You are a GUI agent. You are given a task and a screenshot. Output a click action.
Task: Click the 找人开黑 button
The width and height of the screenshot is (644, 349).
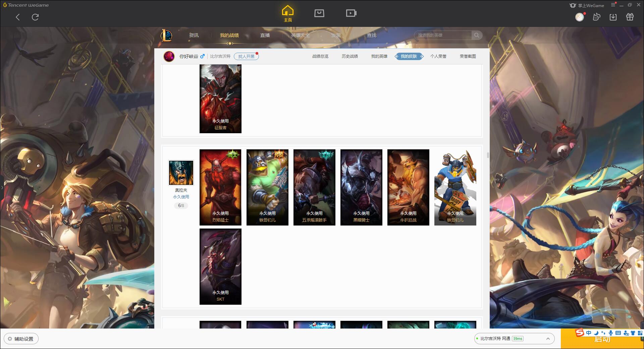coord(246,56)
